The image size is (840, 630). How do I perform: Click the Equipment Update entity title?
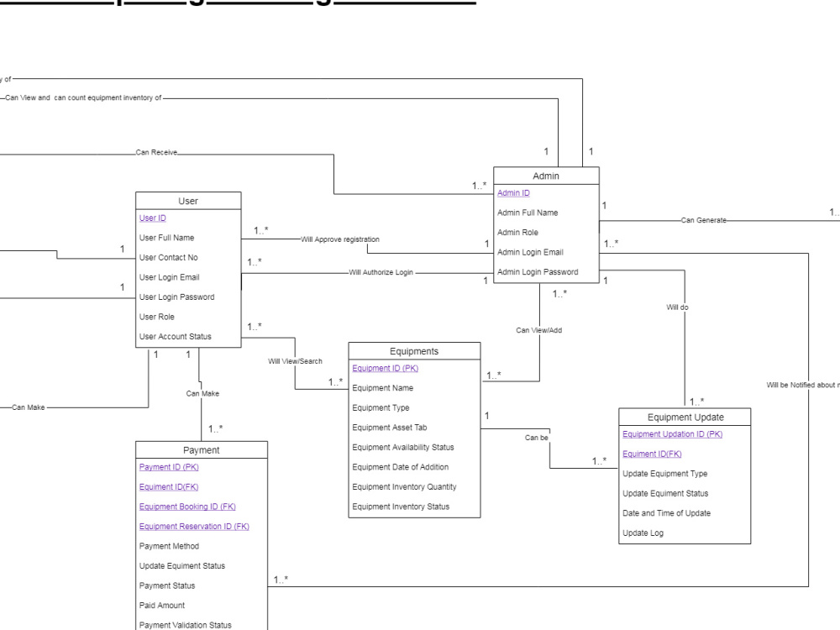point(685,417)
